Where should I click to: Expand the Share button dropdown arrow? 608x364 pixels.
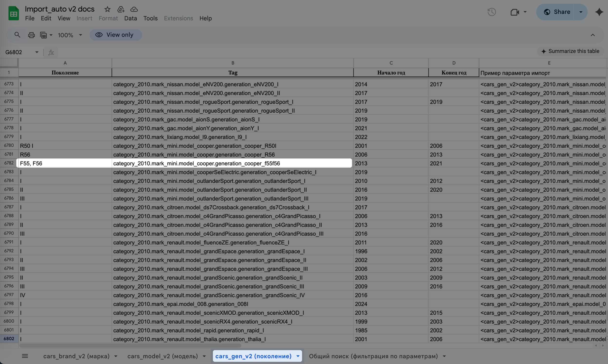pyautogui.click(x=580, y=12)
